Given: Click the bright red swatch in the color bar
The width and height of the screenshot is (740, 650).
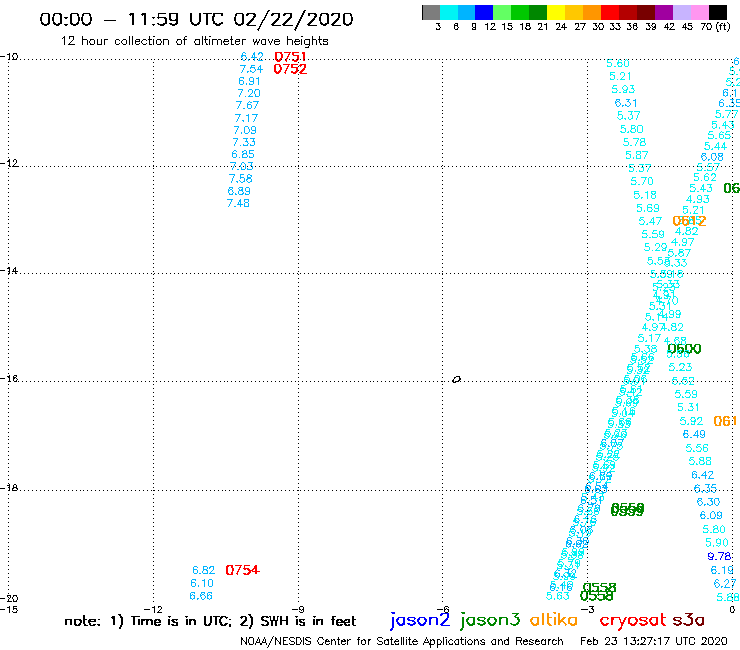Looking at the screenshot, I should 610,12.
